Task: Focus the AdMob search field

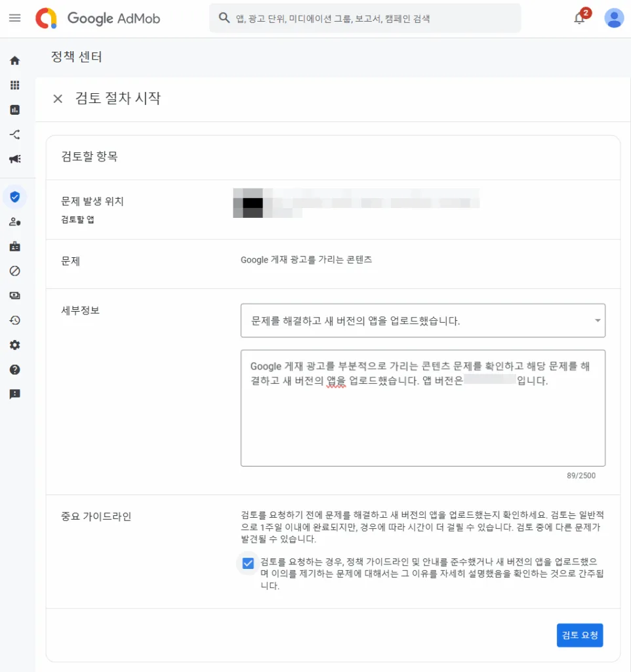Action: [x=365, y=18]
